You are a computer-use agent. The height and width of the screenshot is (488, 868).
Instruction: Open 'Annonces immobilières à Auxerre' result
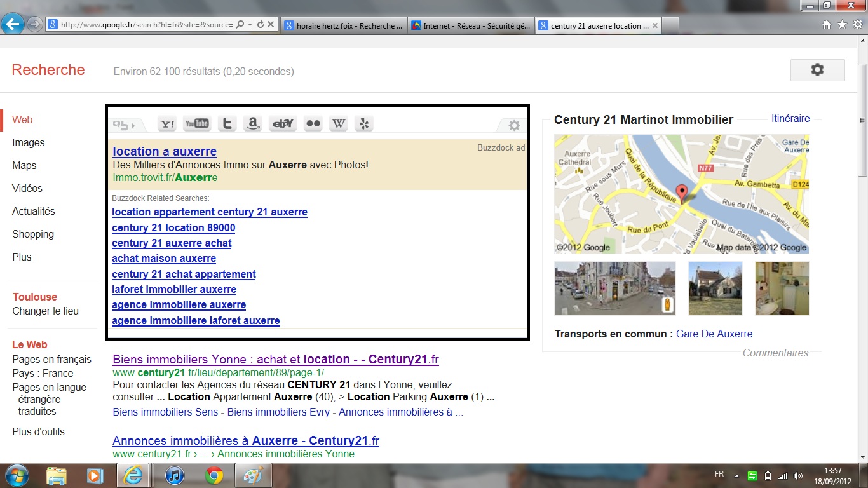(246, 440)
